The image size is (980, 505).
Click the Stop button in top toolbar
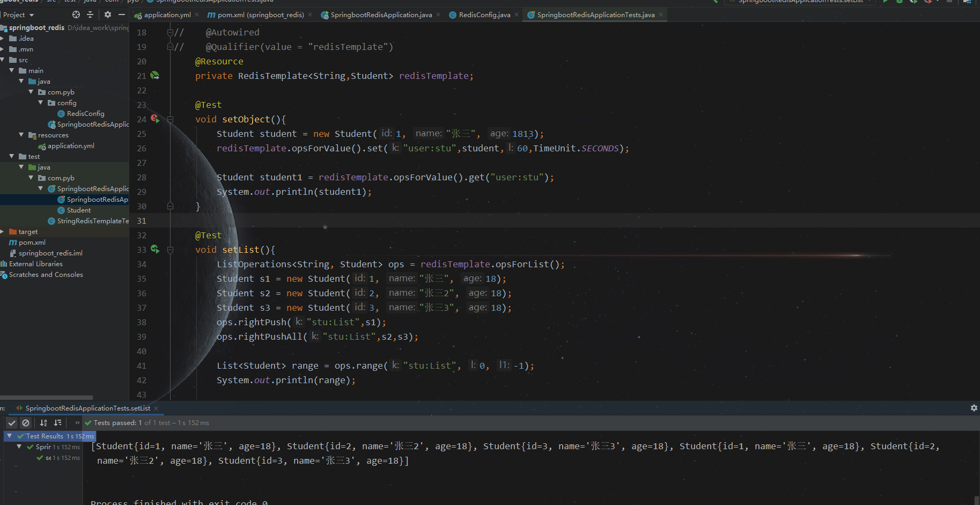950,1
